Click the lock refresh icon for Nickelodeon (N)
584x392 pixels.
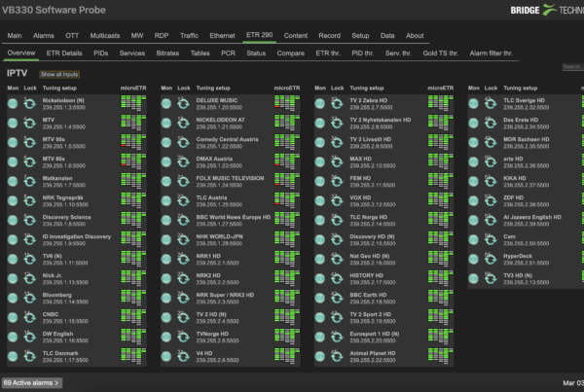pyautogui.click(x=30, y=103)
